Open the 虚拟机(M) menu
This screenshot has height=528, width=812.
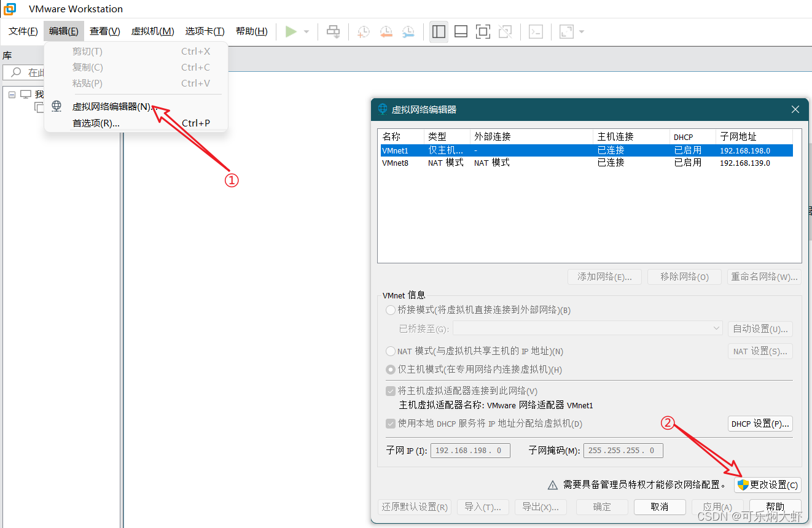[x=152, y=31]
